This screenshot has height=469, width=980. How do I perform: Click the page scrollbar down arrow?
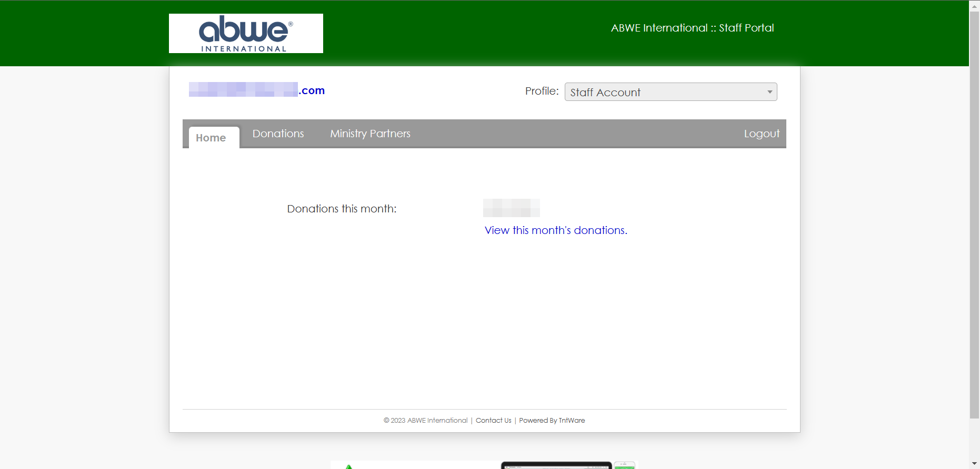click(x=974, y=464)
